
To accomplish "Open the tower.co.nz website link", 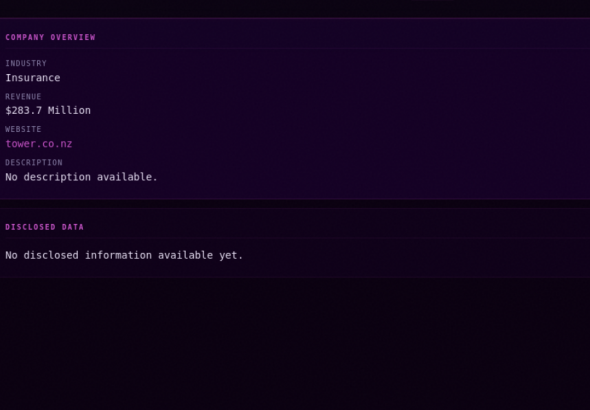I will point(39,144).
